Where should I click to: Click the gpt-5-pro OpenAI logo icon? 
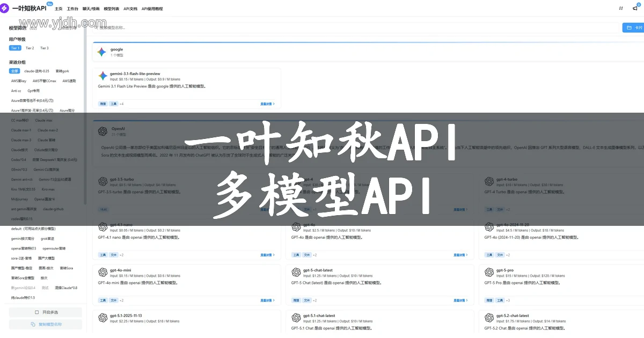tap(489, 273)
